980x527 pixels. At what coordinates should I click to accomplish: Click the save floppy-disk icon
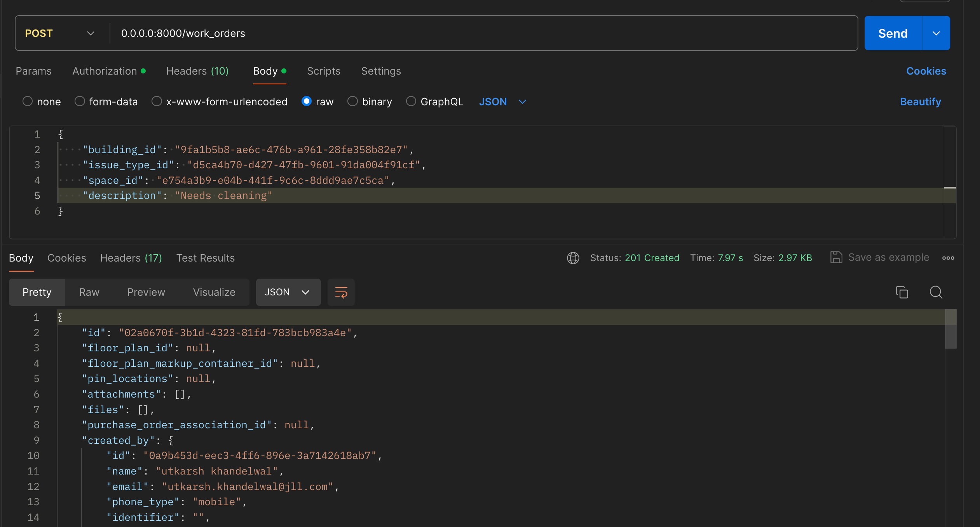pyautogui.click(x=836, y=257)
